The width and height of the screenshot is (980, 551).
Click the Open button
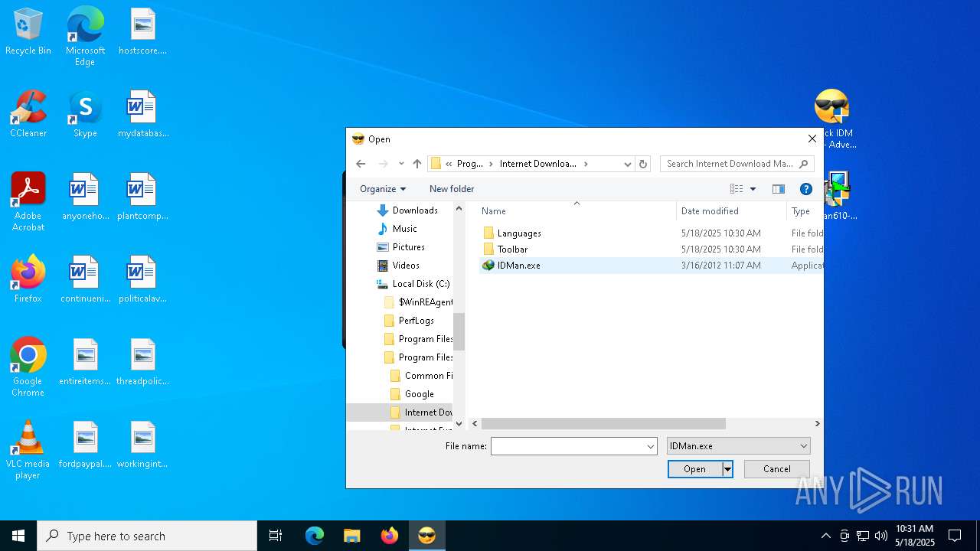point(695,469)
